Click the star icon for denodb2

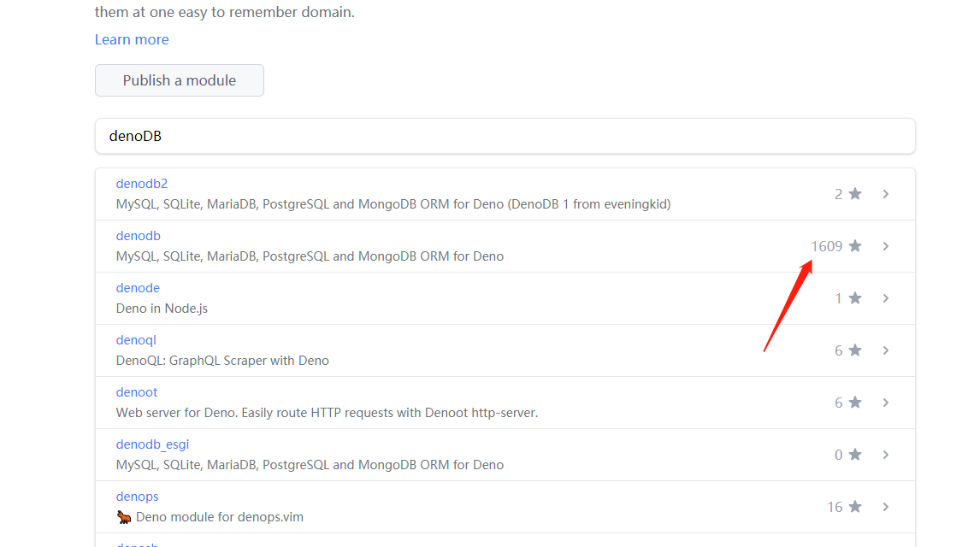pyautogui.click(x=855, y=193)
